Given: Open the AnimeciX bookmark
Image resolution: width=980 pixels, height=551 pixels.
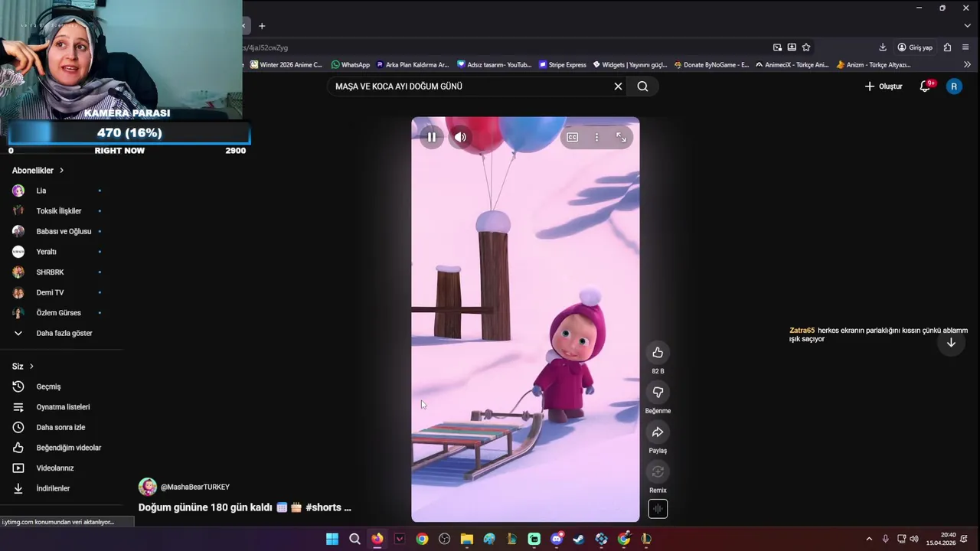Looking at the screenshot, I should pos(792,65).
